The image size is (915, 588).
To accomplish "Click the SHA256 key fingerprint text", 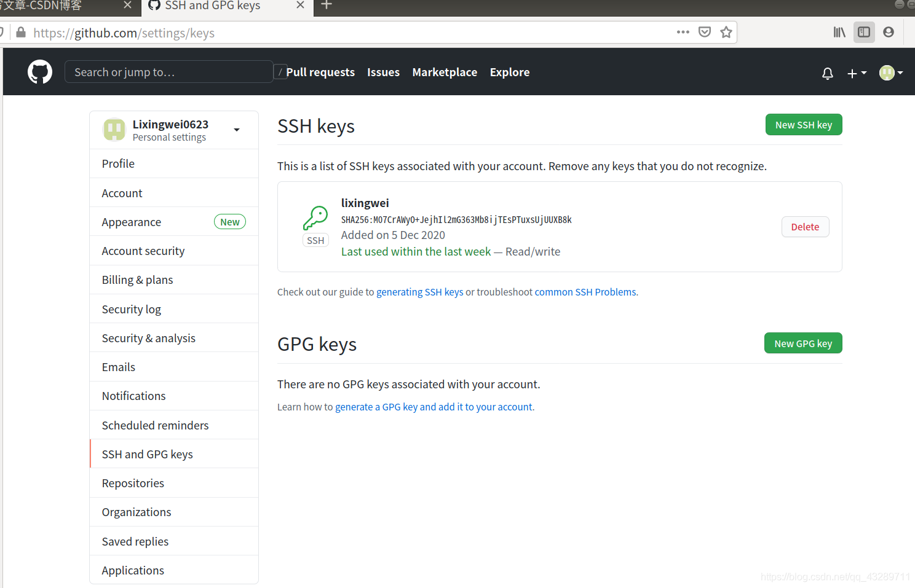I will pyautogui.click(x=456, y=219).
